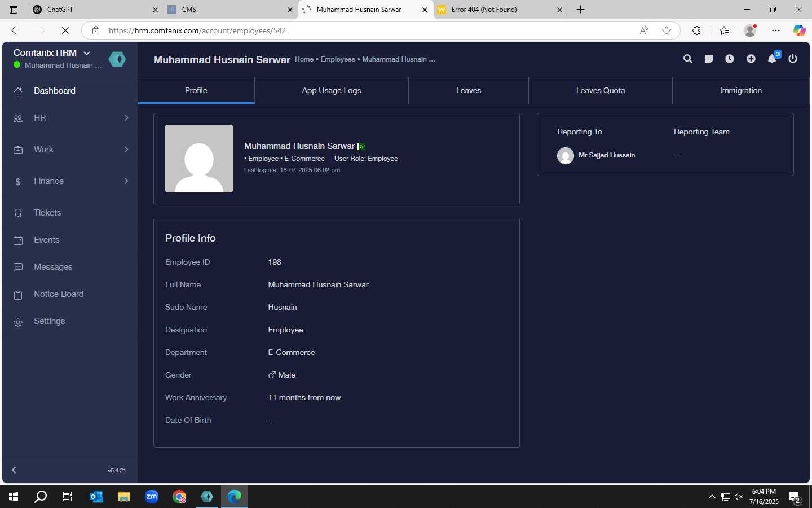Open the Copilot icon in Edge toolbar
The height and width of the screenshot is (508, 812).
tap(799, 30)
